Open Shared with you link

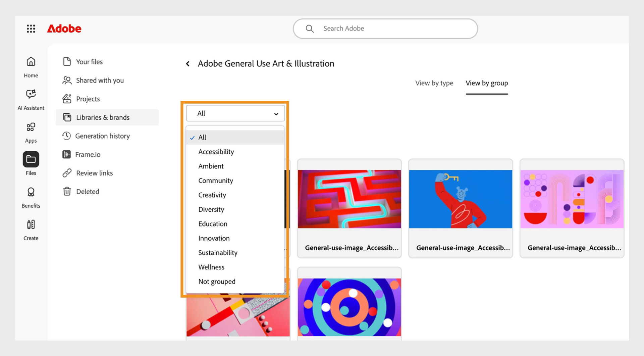click(100, 81)
